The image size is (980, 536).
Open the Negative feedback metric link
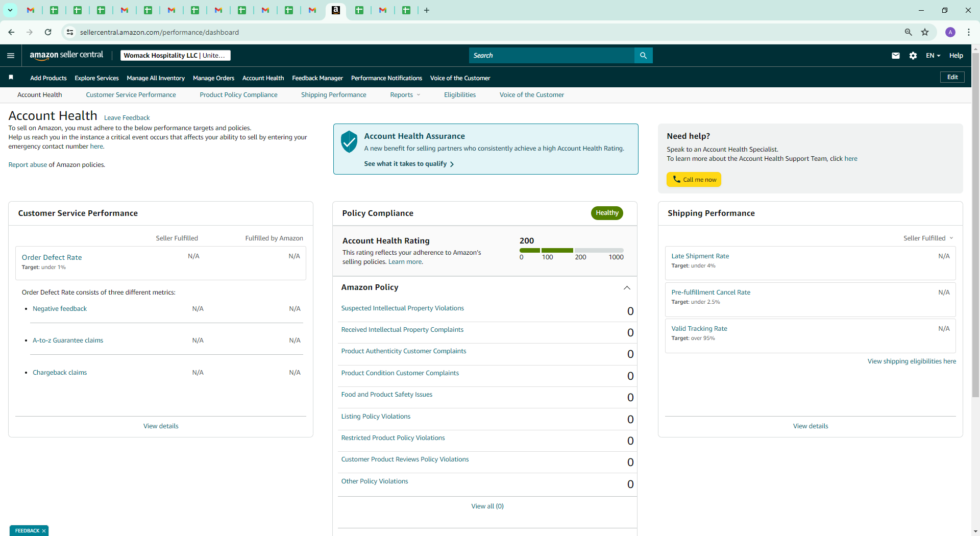(x=60, y=309)
